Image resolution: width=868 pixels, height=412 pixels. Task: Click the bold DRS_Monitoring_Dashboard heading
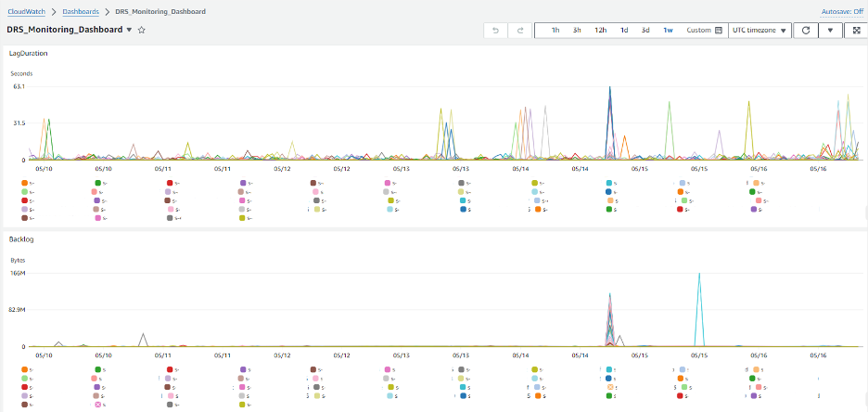click(65, 30)
